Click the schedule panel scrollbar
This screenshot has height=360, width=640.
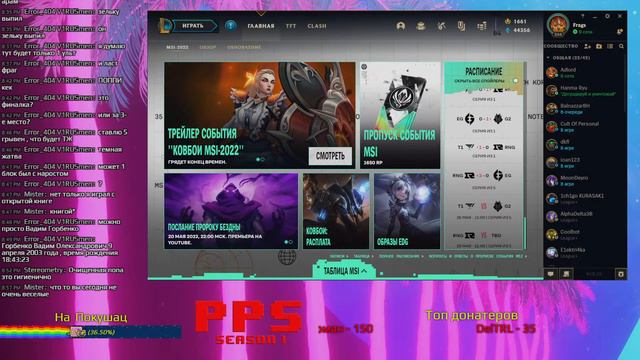pyautogui.click(x=525, y=233)
